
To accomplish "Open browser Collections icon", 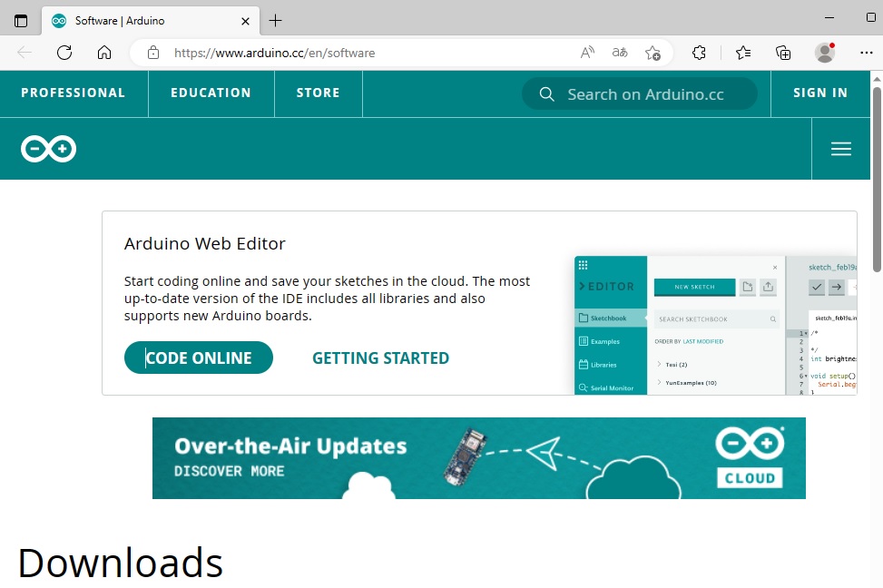I will click(x=783, y=53).
